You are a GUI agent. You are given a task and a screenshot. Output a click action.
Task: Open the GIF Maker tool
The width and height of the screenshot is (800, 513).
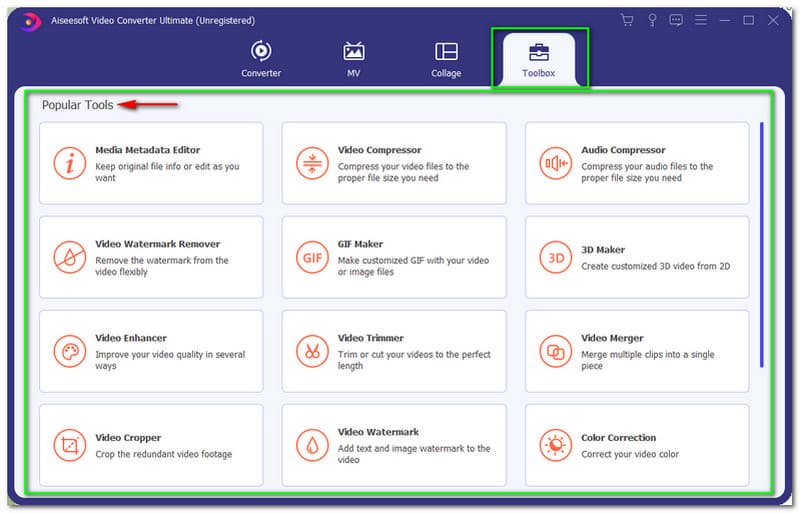(x=394, y=257)
